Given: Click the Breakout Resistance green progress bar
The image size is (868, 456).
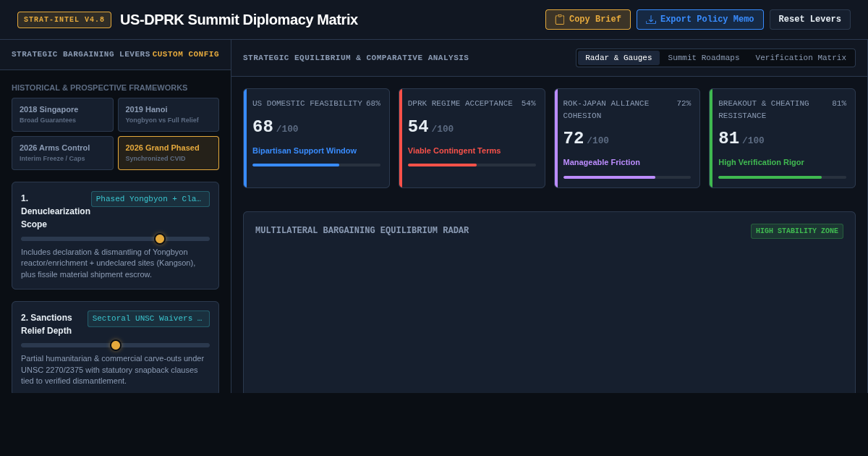Looking at the screenshot, I should point(782,177).
